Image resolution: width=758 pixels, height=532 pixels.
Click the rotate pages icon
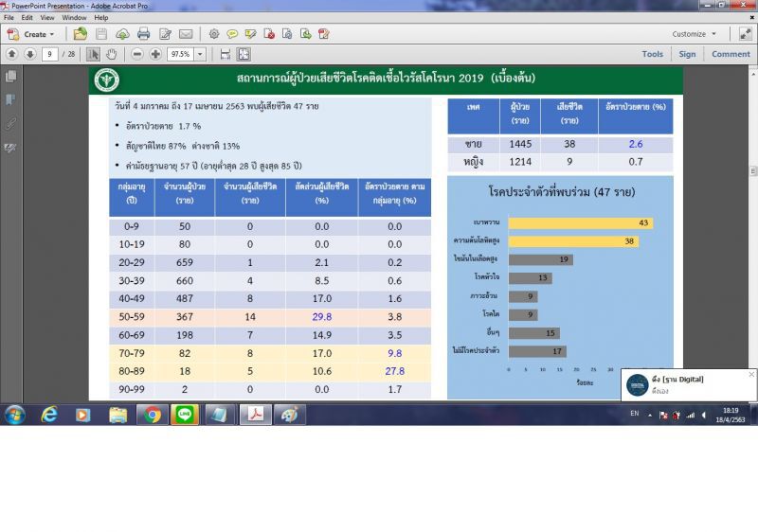click(287, 34)
